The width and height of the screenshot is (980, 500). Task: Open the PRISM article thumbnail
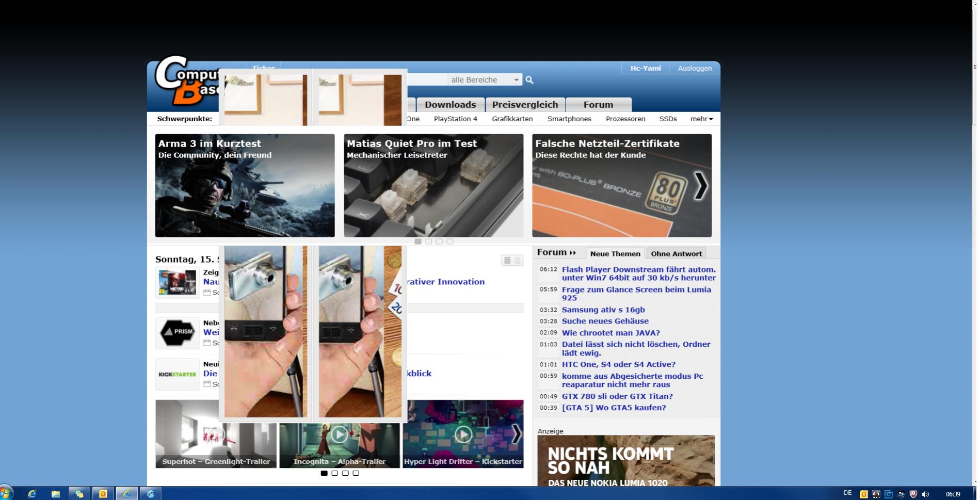(x=177, y=333)
